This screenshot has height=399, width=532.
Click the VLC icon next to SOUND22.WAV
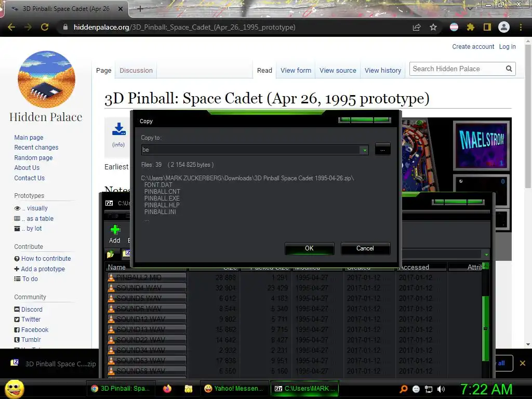click(111, 340)
